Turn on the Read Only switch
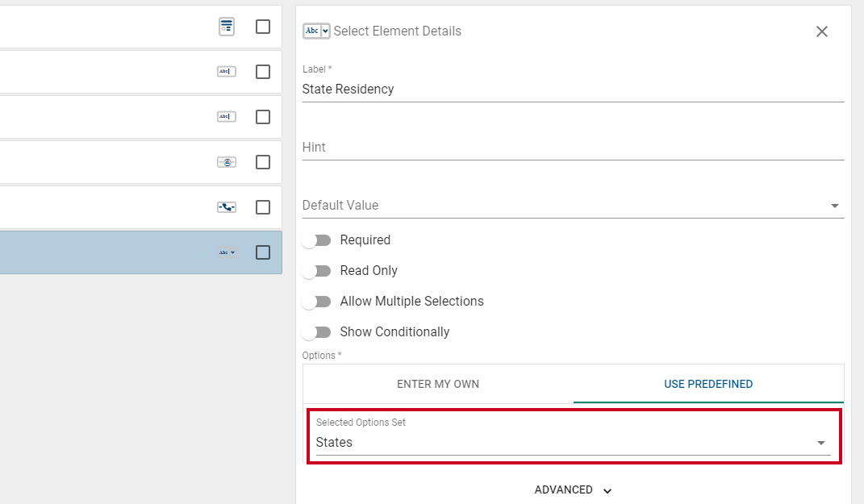The width and height of the screenshot is (864, 504). point(316,271)
